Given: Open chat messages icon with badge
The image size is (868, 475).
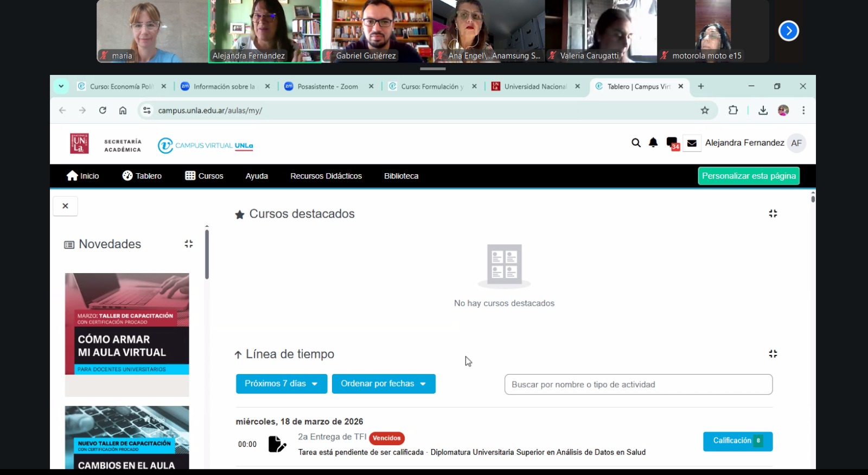Looking at the screenshot, I should click(672, 143).
